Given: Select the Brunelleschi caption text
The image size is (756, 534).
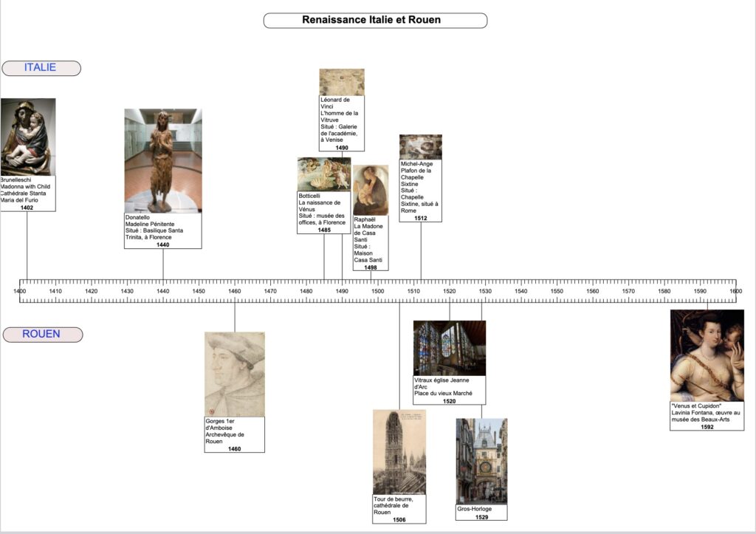Looking at the screenshot, I should [x=26, y=190].
